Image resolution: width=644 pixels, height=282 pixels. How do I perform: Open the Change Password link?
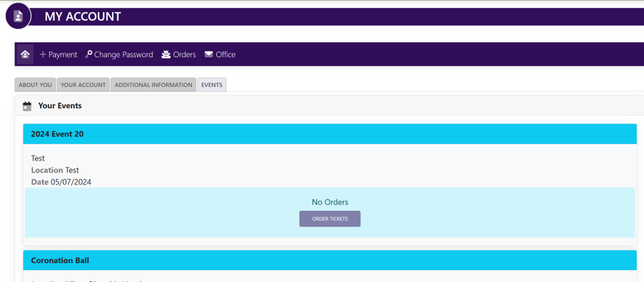[123, 55]
